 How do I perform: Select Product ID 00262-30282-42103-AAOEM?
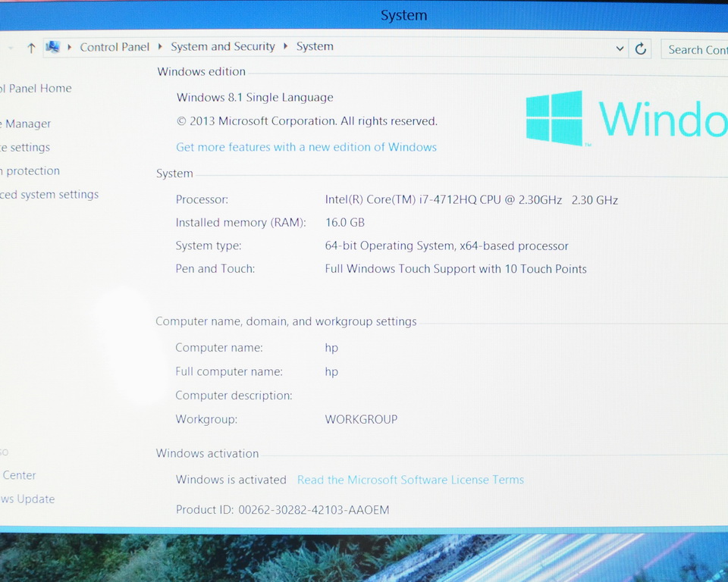pos(282,510)
